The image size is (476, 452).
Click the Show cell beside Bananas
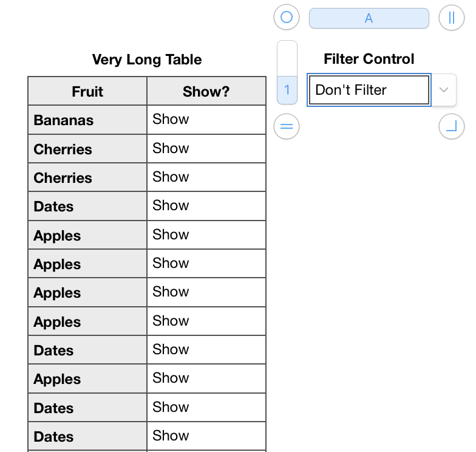206,120
